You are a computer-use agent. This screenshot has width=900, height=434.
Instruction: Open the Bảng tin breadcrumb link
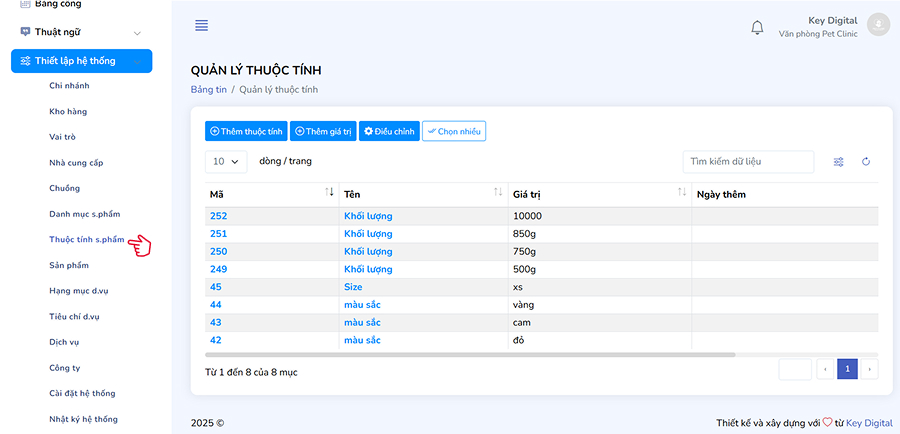[208, 90]
